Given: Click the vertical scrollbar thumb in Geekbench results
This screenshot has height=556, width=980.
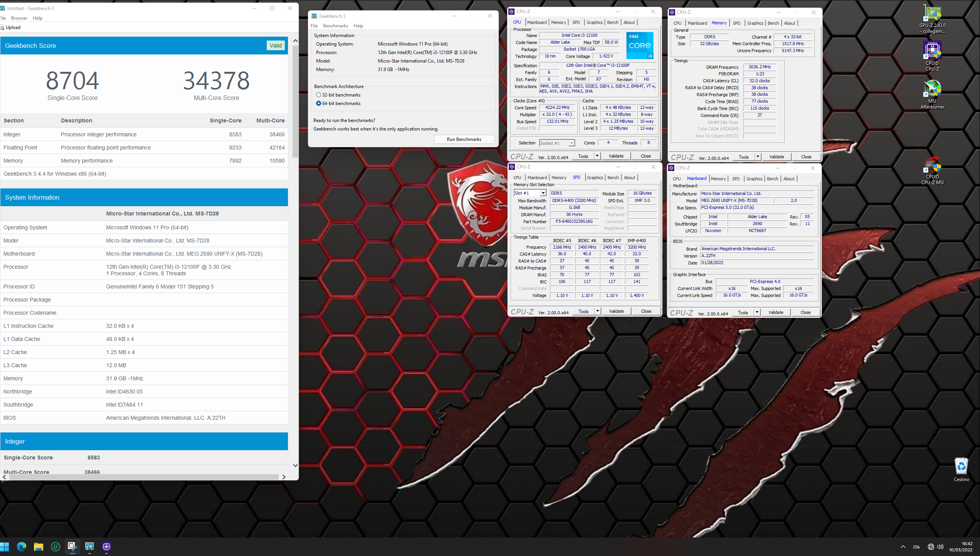Looking at the screenshot, I should 295,102.
